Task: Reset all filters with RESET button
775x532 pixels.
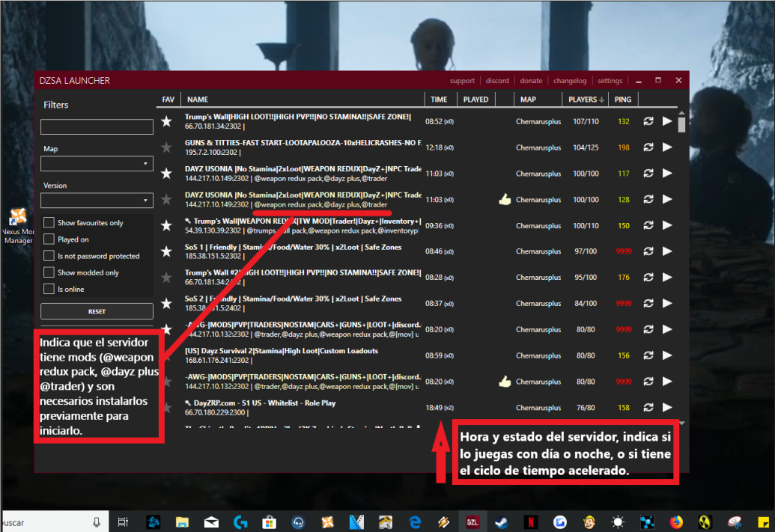Action: tap(97, 311)
